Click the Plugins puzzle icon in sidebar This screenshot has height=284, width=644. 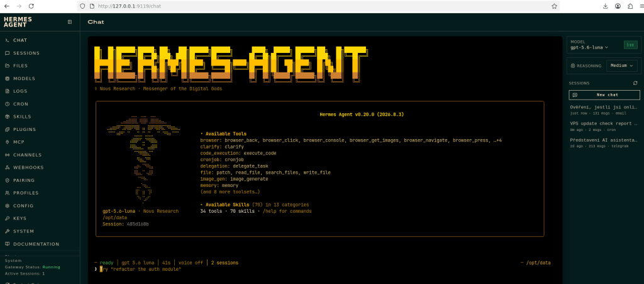click(8, 130)
